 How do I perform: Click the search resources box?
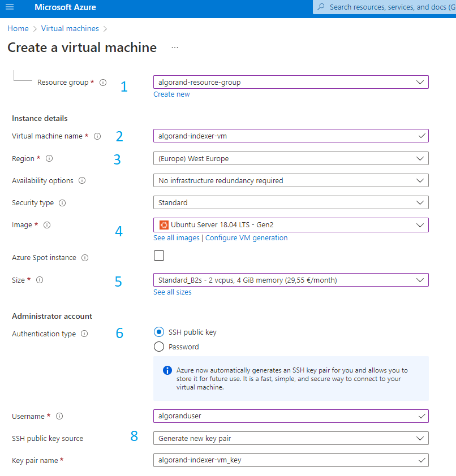pos(385,7)
